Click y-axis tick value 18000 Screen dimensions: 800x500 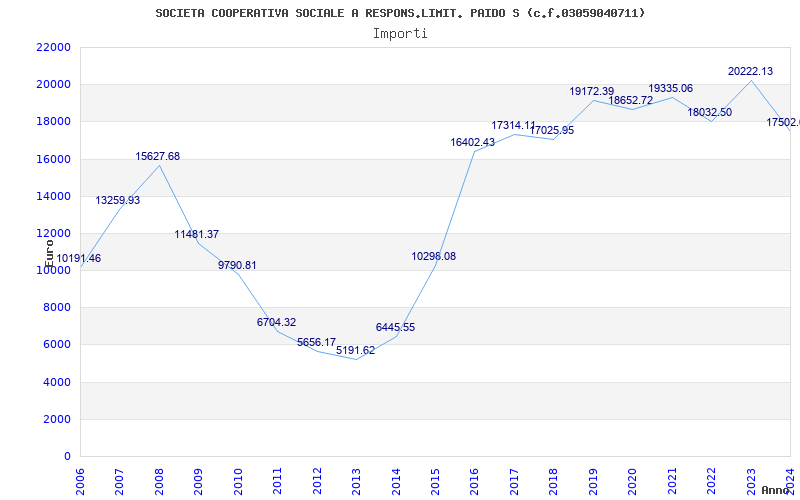coord(54,122)
